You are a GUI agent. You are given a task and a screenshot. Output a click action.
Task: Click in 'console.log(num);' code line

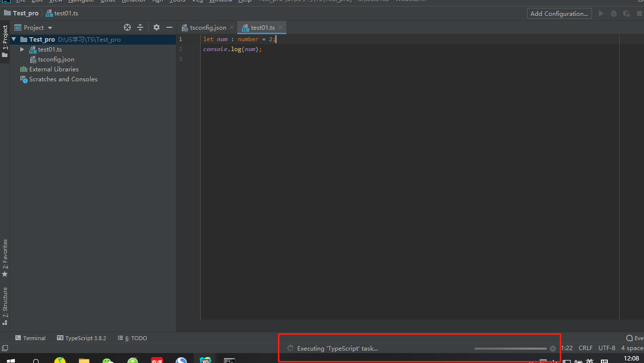pyautogui.click(x=232, y=49)
